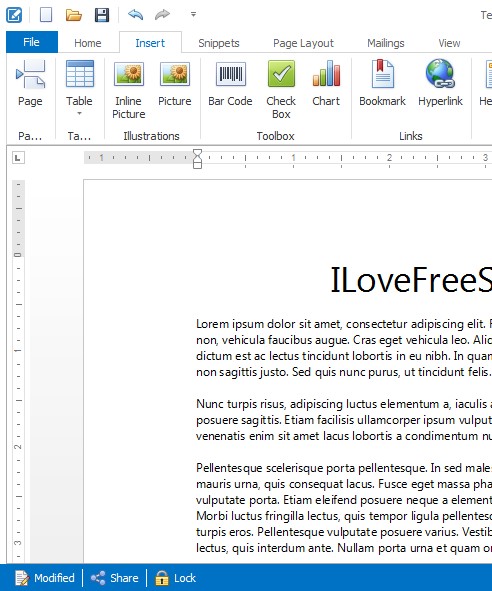Click the application edit icon in title bar
Screen dimensions: 492x591
click(14, 15)
